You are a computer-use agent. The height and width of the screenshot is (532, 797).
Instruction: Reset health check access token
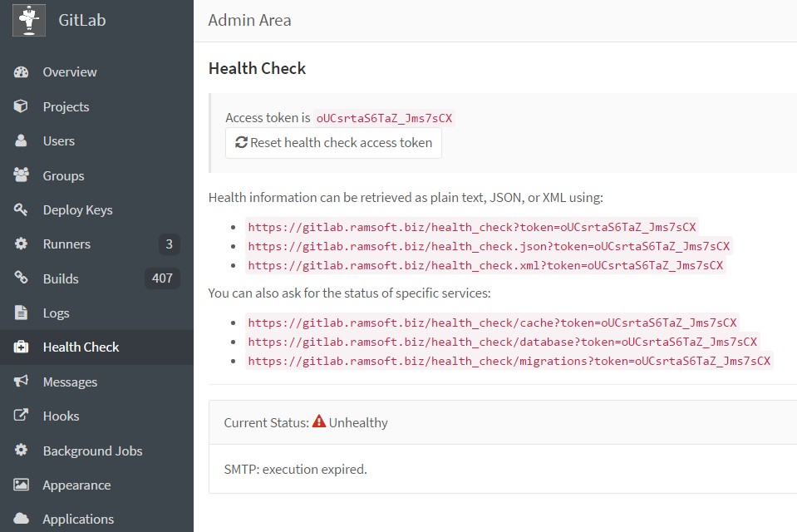[333, 143]
